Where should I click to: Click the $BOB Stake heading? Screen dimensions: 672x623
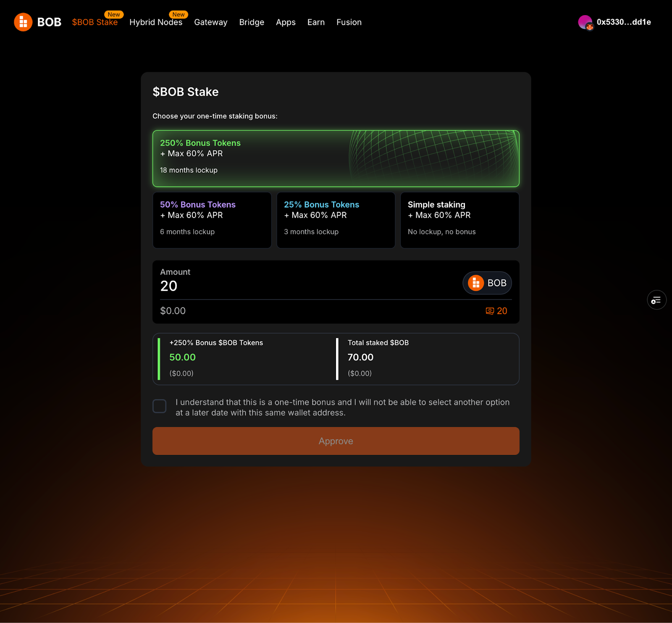click(x=186, y=92)
